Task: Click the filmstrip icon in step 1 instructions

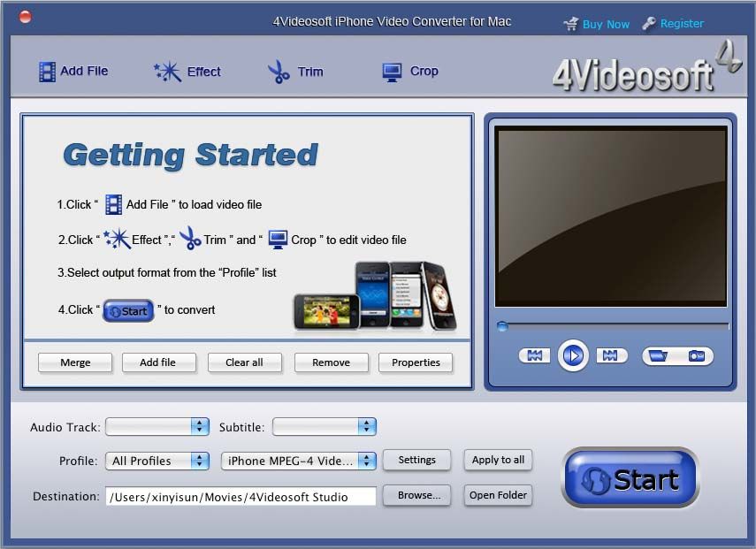Action: pos(113,204)
